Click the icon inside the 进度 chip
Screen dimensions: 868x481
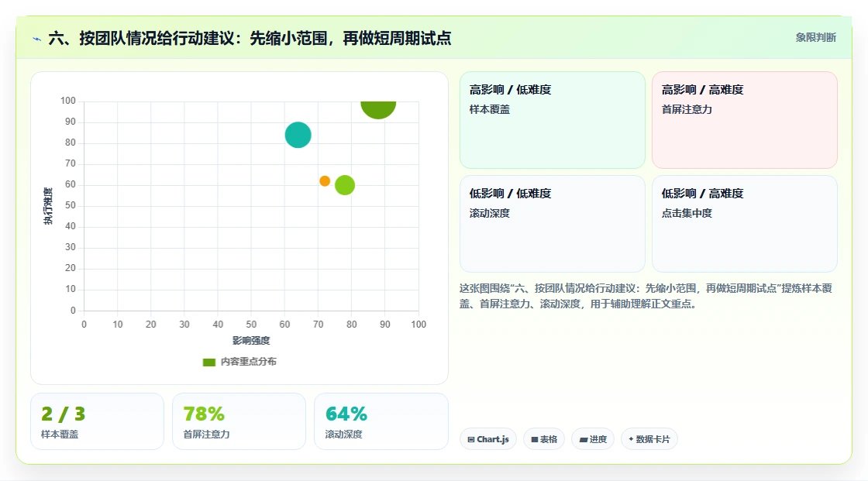[x=583, y=439]
